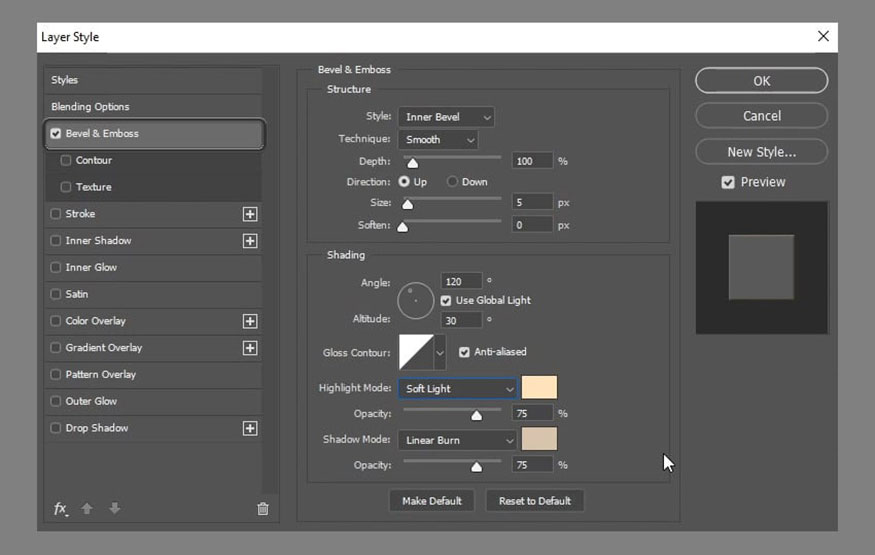Click the Depth value field

click(532, 161)
